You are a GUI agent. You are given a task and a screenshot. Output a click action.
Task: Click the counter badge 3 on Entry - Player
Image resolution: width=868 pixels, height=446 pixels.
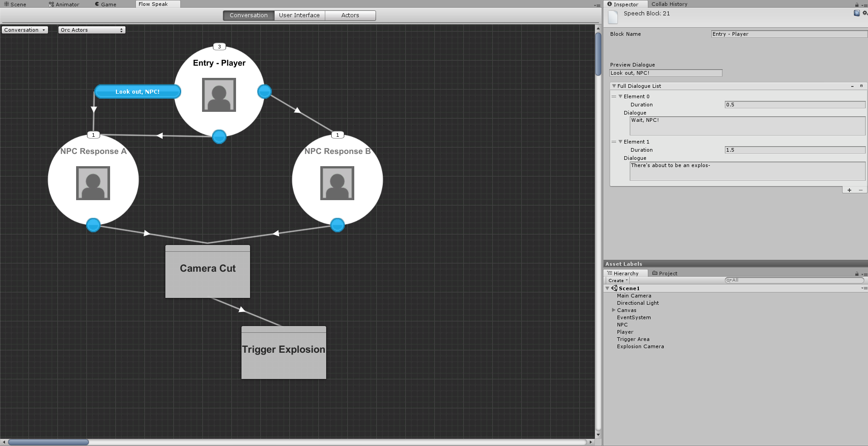219,47
